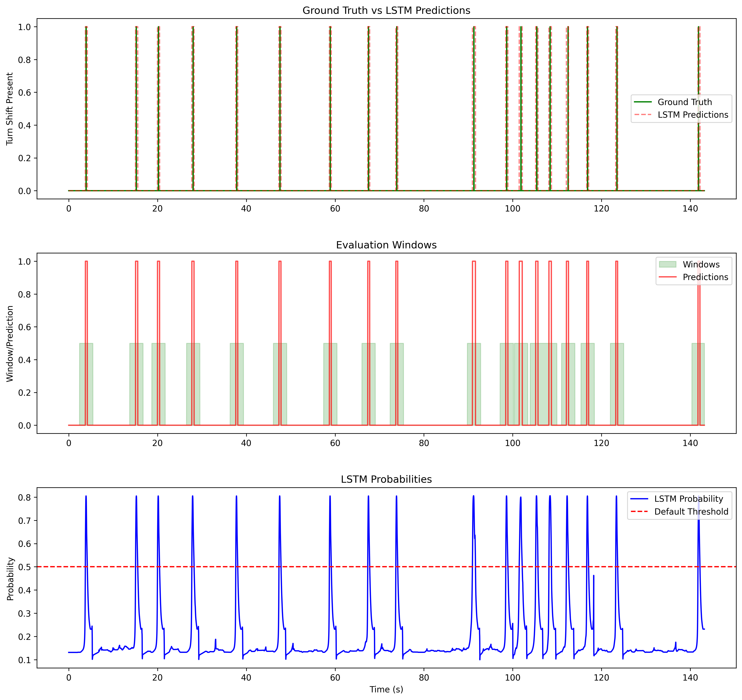The width and height of the screenshot is (742, 700).
Task: Click the Turn Shift Present y-axis label
Action: point(10,109)
